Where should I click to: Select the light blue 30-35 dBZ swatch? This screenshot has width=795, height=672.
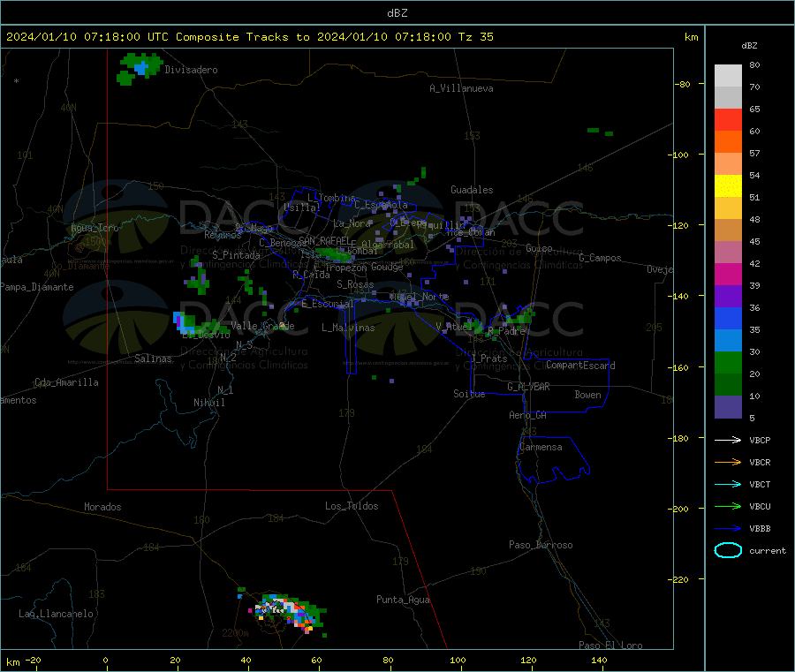(728, 341)
